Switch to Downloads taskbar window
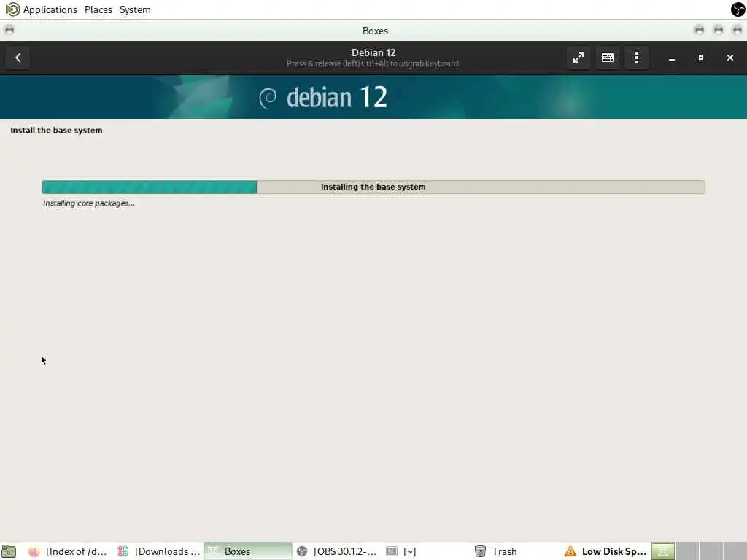The width and height of the screenshot is (747, 560). pyautogui.click(x=158, y=551)
